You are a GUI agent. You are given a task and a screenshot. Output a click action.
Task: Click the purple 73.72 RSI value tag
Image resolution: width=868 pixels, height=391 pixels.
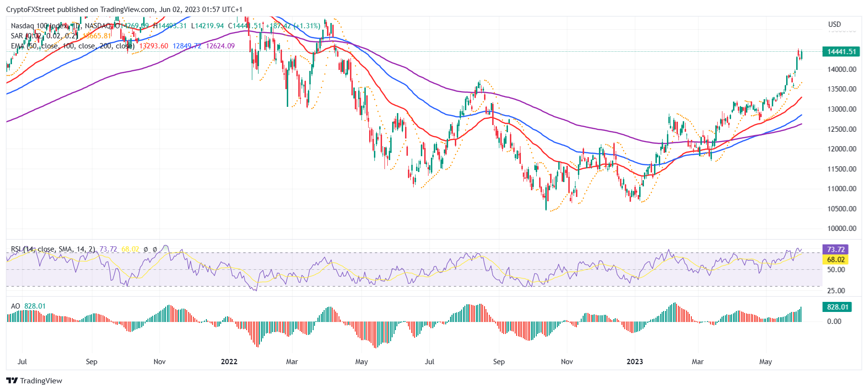pyautogui.click(x=835, y=250)
